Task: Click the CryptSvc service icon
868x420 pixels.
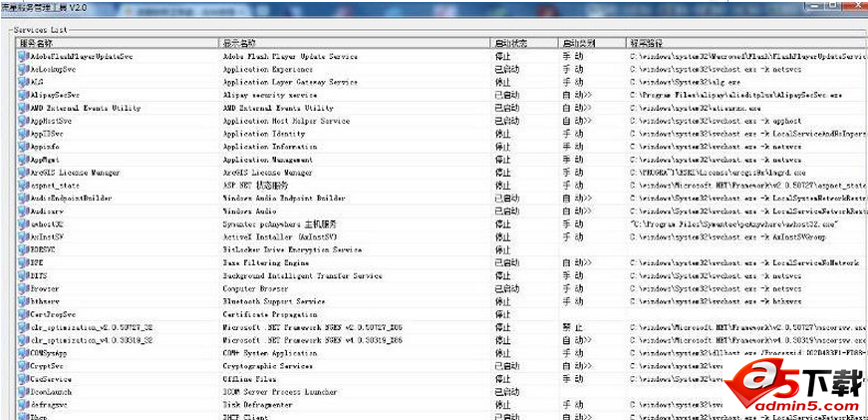Action: tap(23, 366)
